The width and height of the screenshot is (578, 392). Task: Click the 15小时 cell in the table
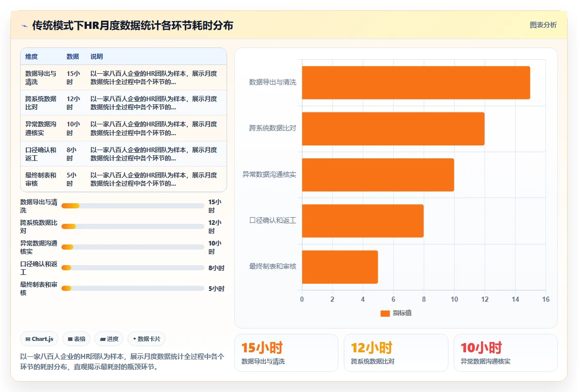click(x=73, y=78)
